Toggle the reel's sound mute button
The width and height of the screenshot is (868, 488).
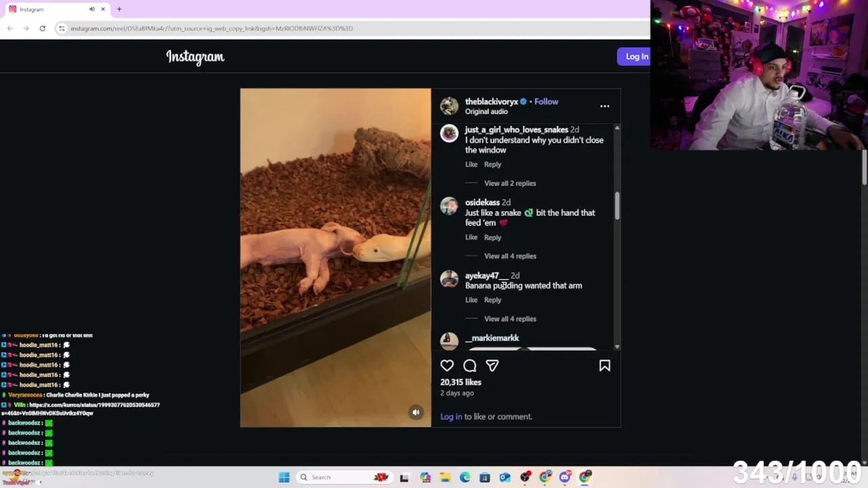pos(416,412)
